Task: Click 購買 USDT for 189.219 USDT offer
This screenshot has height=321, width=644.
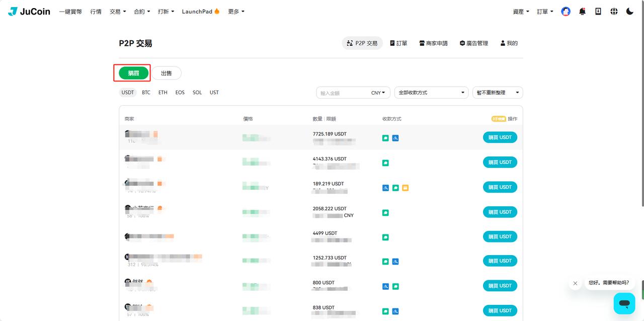Action: (x=500, y=187)
